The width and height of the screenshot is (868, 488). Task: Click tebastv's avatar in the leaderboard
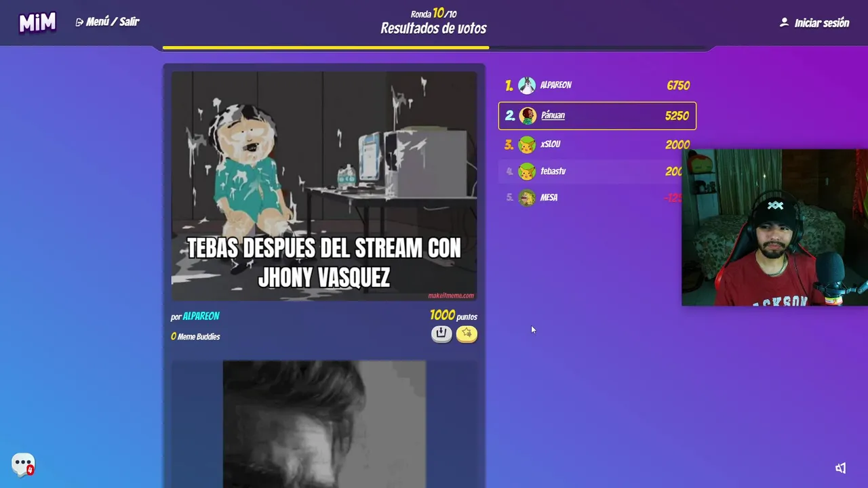coord(527,171)
